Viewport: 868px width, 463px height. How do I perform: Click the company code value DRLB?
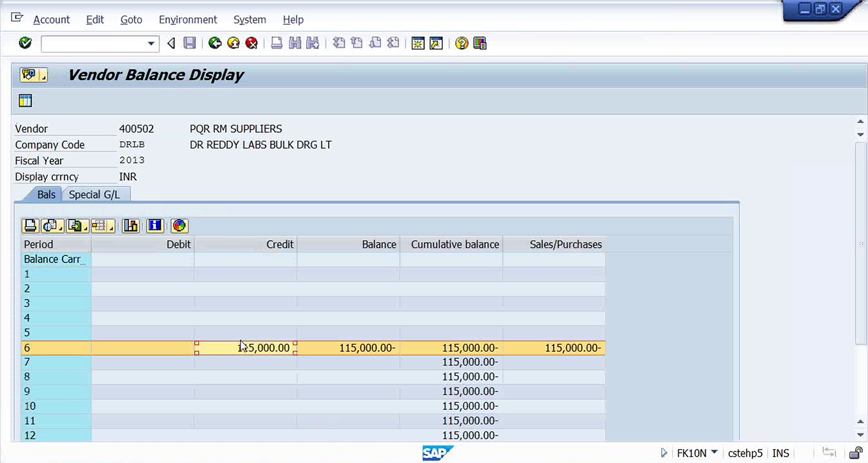pyautogui.click(x=132, y=144)
